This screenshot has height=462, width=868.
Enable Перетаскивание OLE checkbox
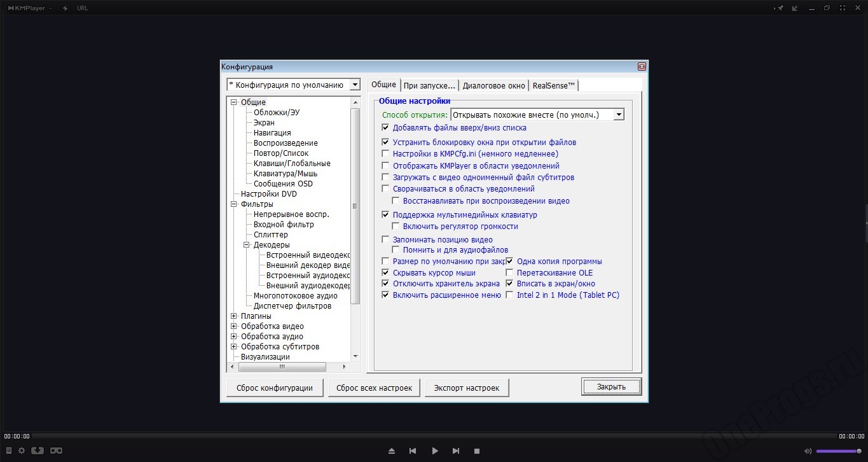(x=509, y=273)
